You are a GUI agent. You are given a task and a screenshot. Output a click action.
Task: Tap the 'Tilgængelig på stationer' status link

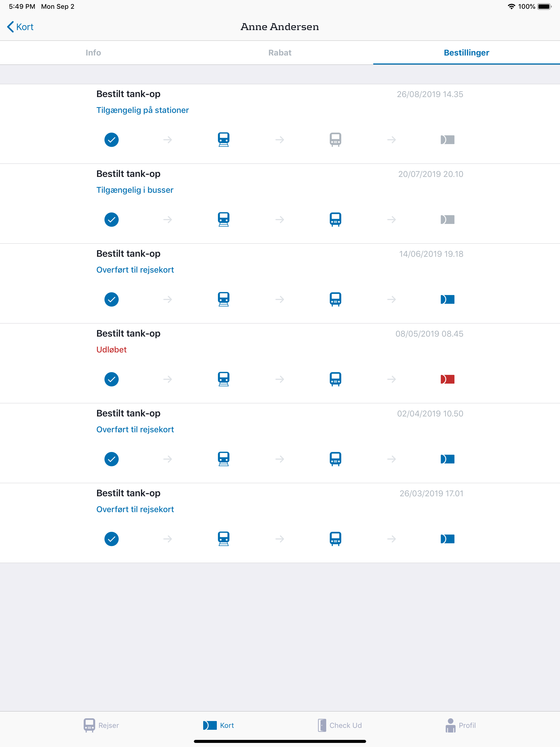coord(142,110)
